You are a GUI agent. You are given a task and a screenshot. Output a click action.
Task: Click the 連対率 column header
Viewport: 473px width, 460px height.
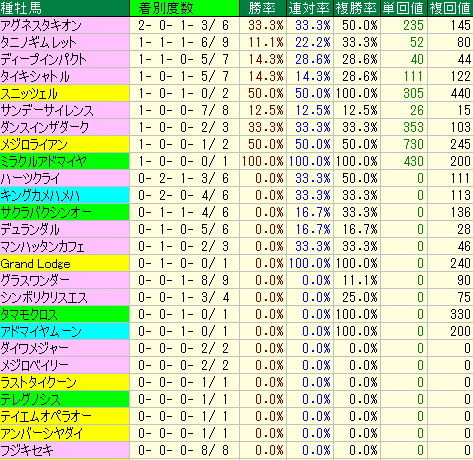coord(310,8)
